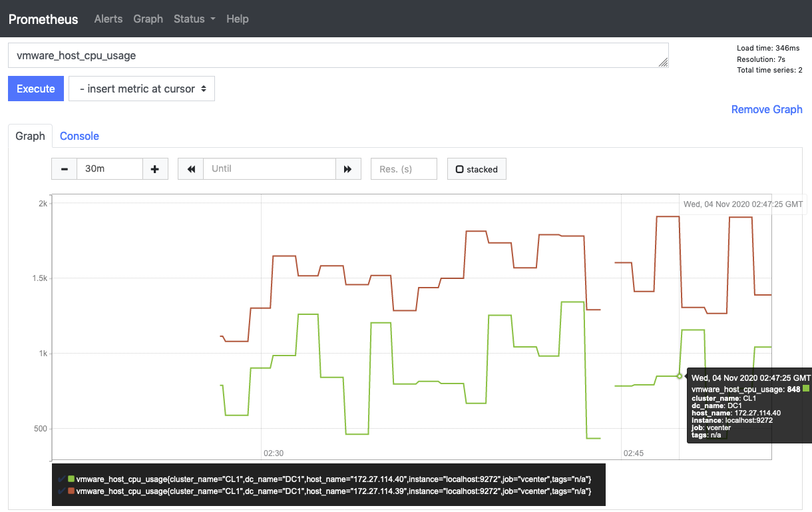The height and width of the screenshot is (512, 812).
Task: Rewind end time with double-left arrow
Action: point(191,169)
